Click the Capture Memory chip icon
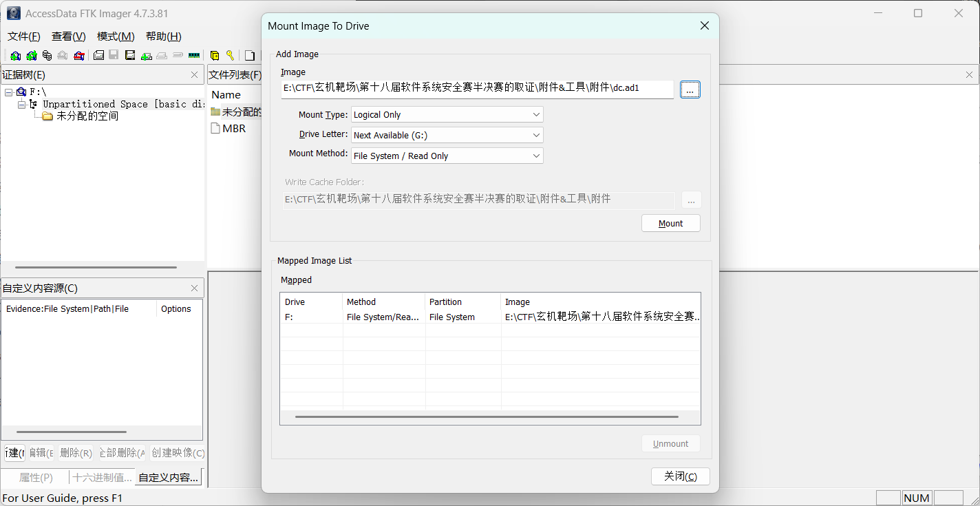The height and width of the screenshot is (506, 980). click(x=194, y=56)
